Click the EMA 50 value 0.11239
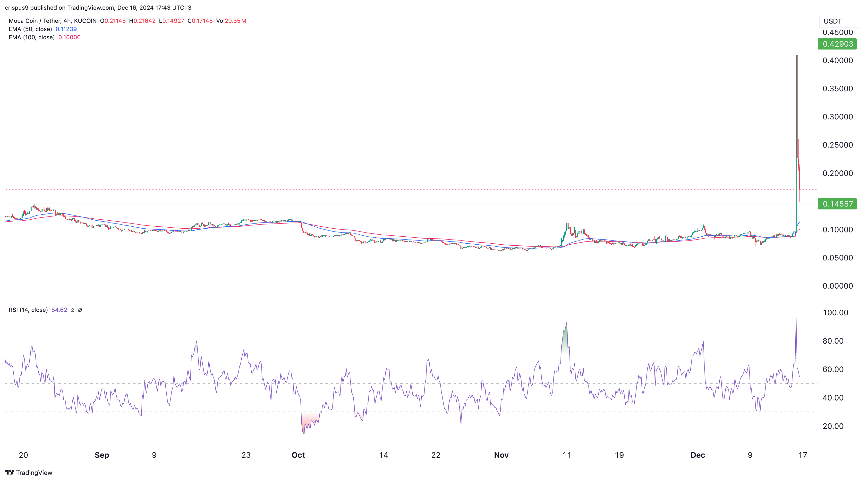 tap(66, 29)
